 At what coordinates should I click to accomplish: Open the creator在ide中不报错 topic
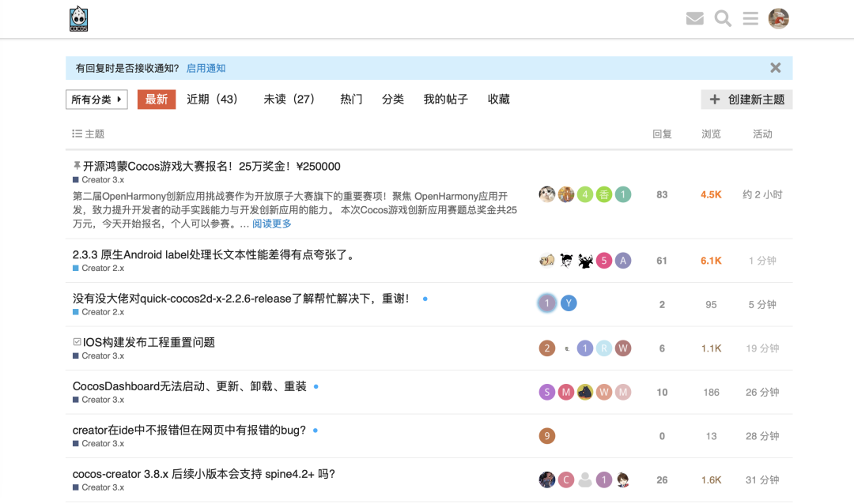click(x=189, y=430)
